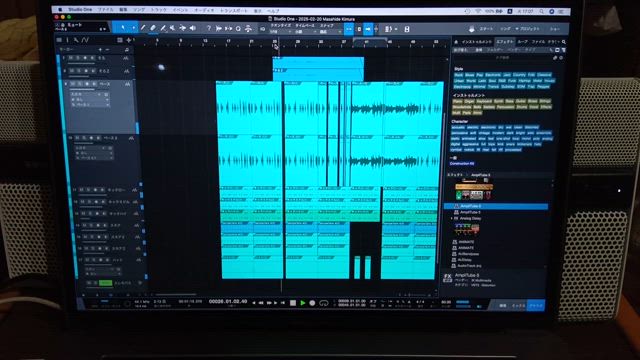Click the Record button in transport
640x360 pixels.
click(312, 303)
